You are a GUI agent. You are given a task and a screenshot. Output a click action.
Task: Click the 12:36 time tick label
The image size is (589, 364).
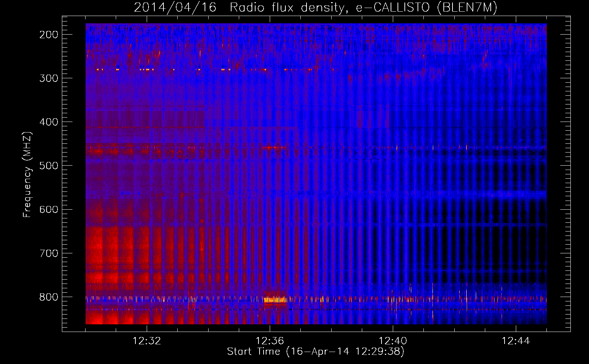pyautogui.click(x=270, y=341)
